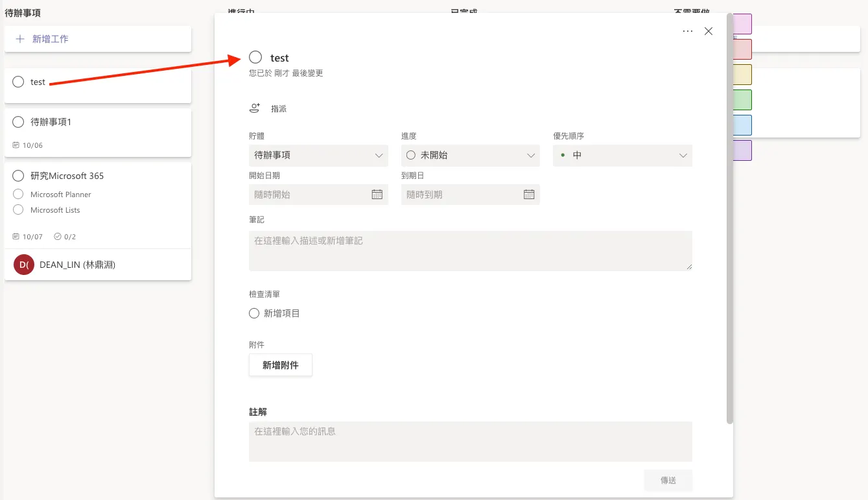Click the 10/06 calendar icon on 待辦事項1
This screenshot has height=500, width=868.
coord(16,145)
